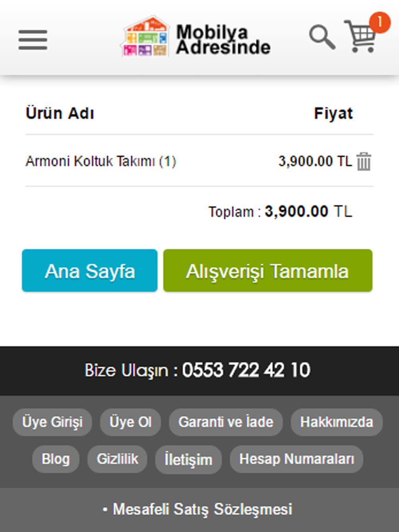
Task: Click the Mobilya Adresinde house logo
Action: 145,36
